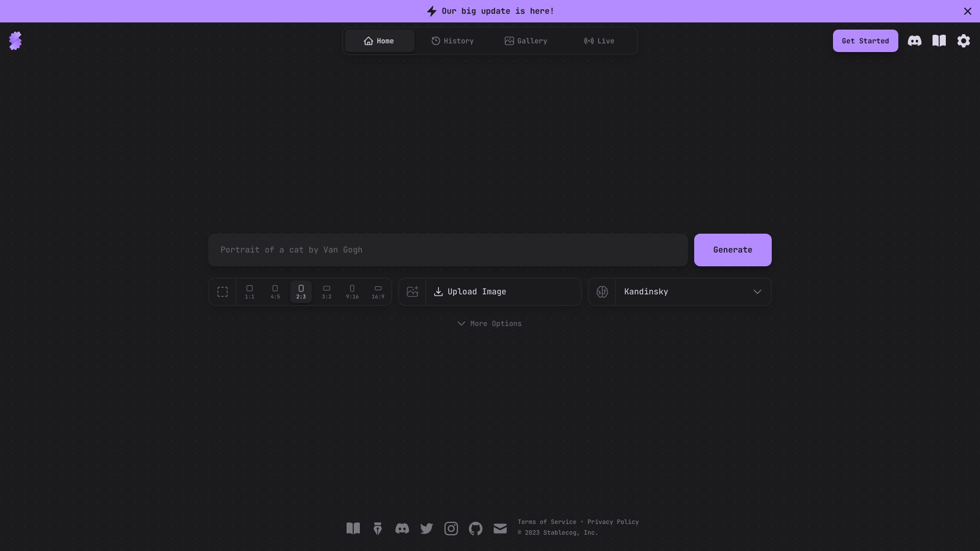Select the 16:9 aspect ratio toggle

[x=378, y=291]
